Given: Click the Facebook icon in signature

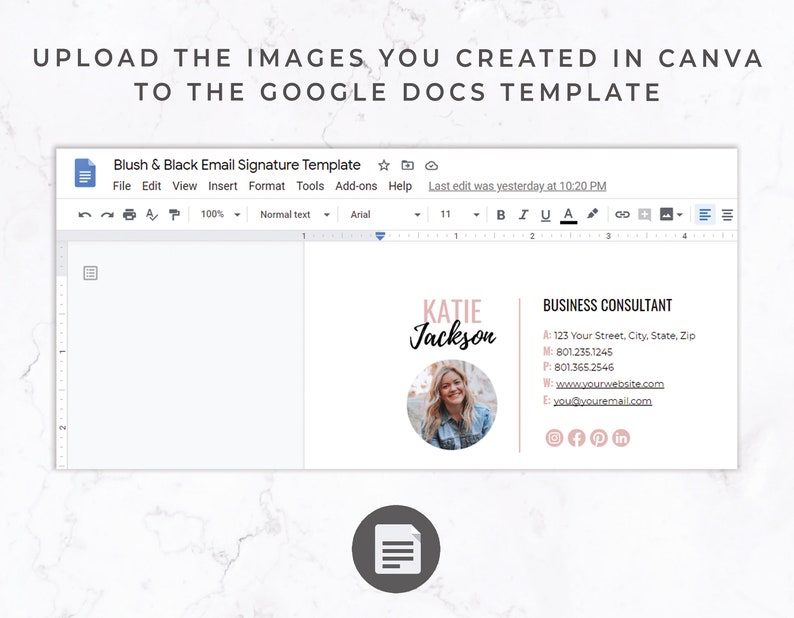Looking at the screenshot, I should (x=576, y=438).
